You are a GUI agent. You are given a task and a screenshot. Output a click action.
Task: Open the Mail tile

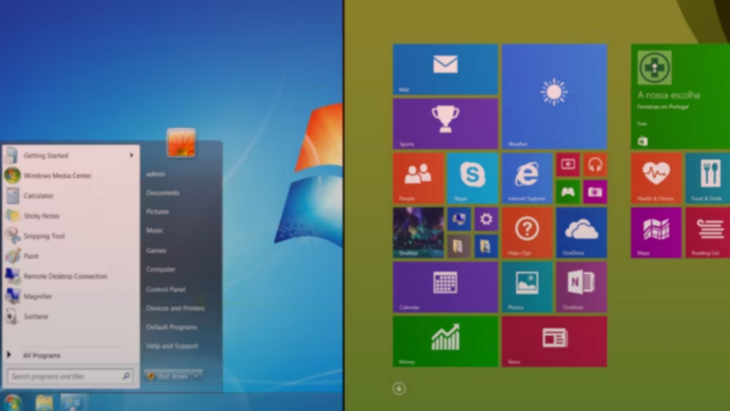(445, 69)
